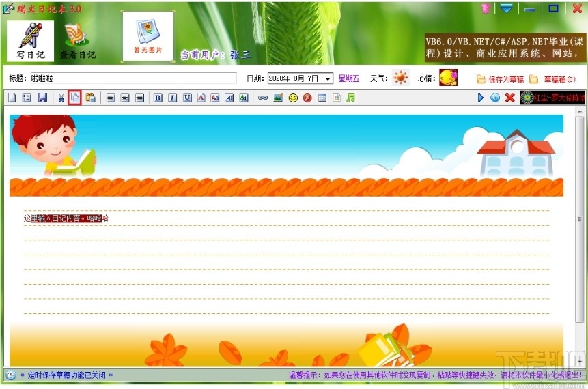This screenshot has height=389, width=588.
Task: Click the down arrow of editor scrollbar
Action: [x=580, y=362]
